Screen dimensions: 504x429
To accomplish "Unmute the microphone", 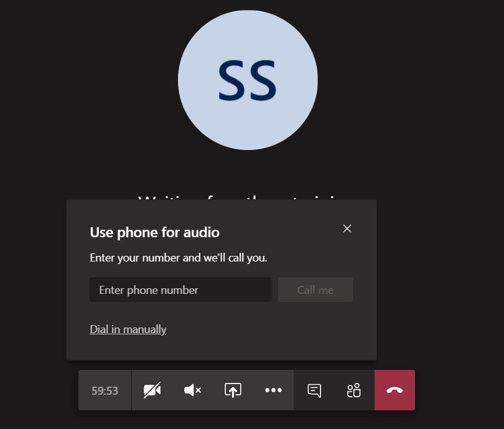I will (x=192, y=390).
